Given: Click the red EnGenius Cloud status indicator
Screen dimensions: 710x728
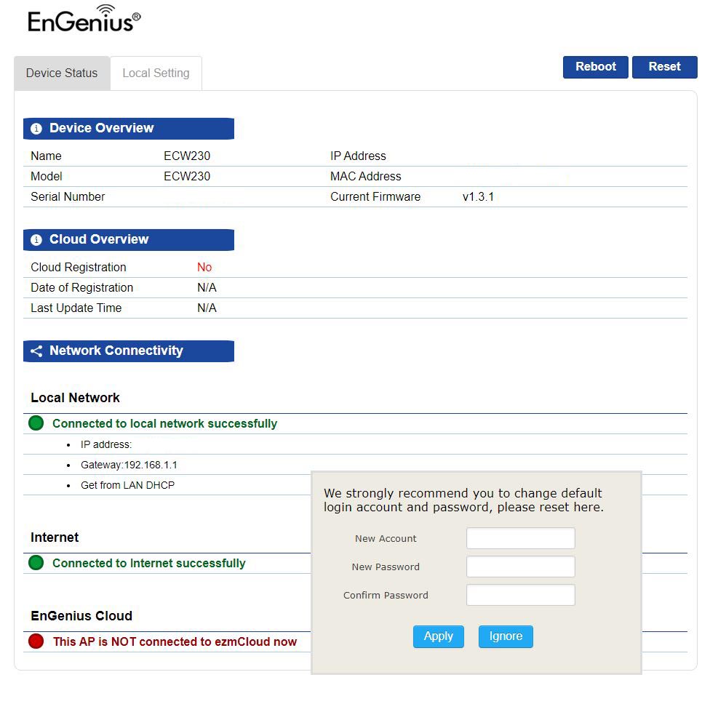Looking at the screenshot, I should 36,641.
